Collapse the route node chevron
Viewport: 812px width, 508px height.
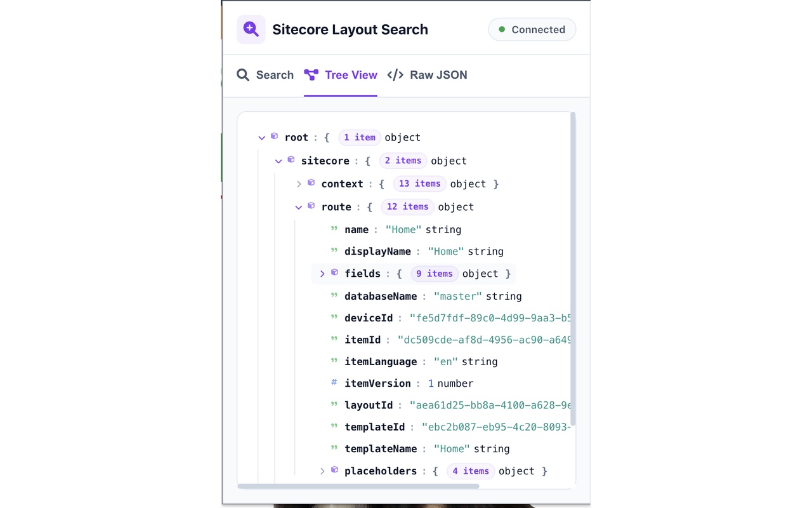coord(299,207)
